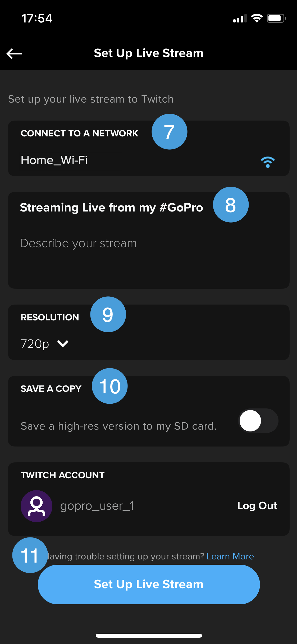The width and height of the screenshot is (297, 644).
Task: Tap the back arrow icon
Action: point(15,54)
